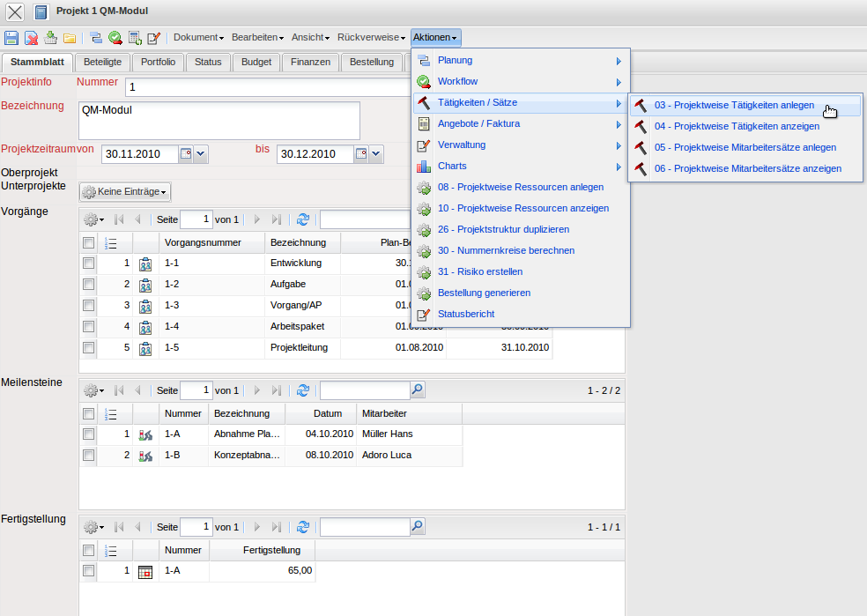Open the gear settings dropdown in Vorgänge

pos(93,219)
